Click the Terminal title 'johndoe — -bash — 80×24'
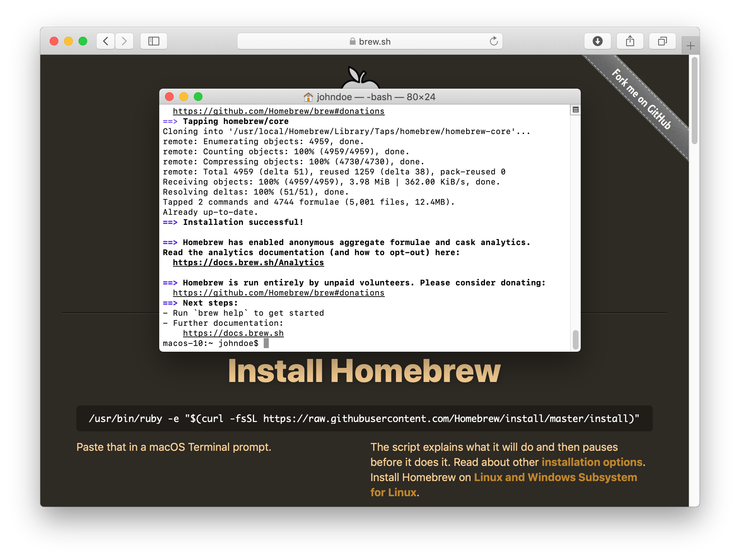This screenshot has width=740, height=560. pos(376,97)
